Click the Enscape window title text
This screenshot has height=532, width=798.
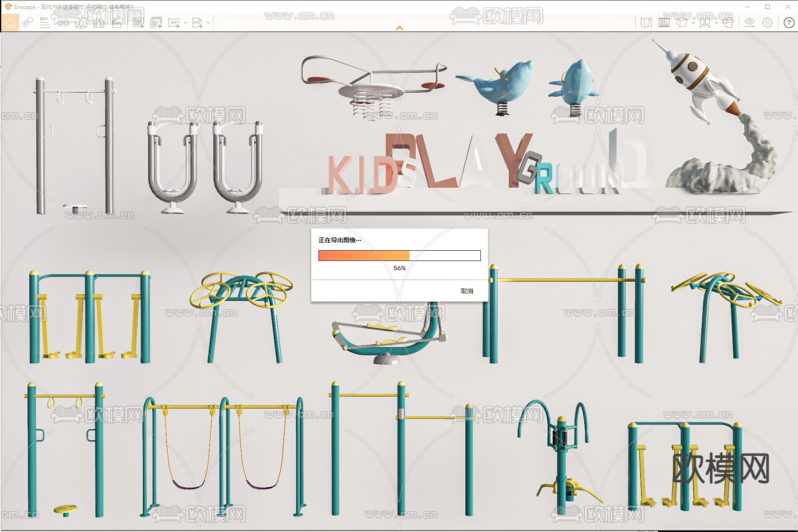(x=74, y=7)
